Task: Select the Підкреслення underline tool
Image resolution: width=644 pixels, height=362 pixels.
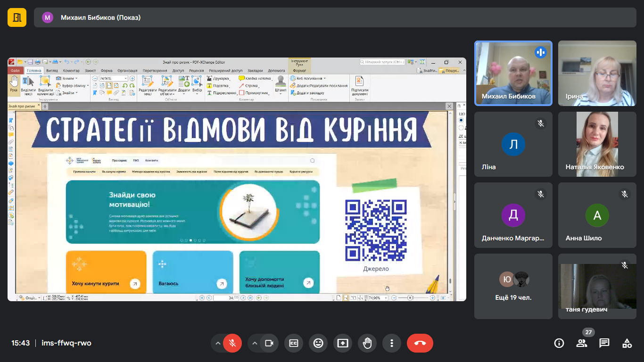Action: tap(222, 93)
